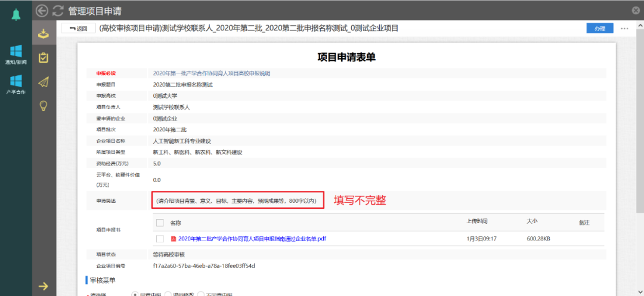Open the paper plane sidebar icon
Screen dimensions: 644x296
pos(44,82)
